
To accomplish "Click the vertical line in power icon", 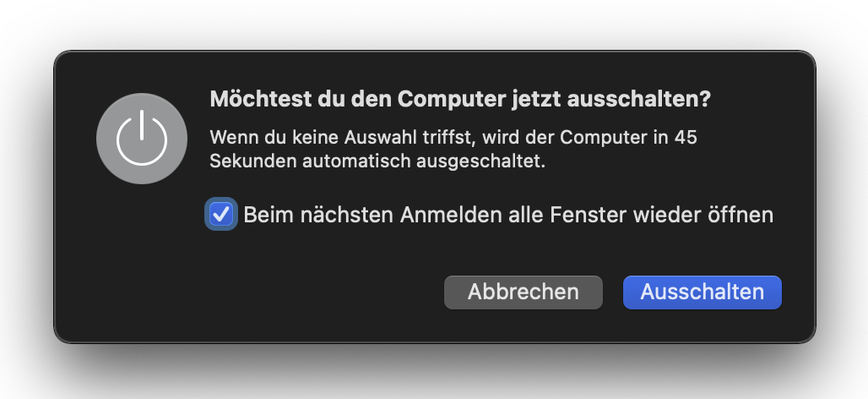I will tap(143, 123).
